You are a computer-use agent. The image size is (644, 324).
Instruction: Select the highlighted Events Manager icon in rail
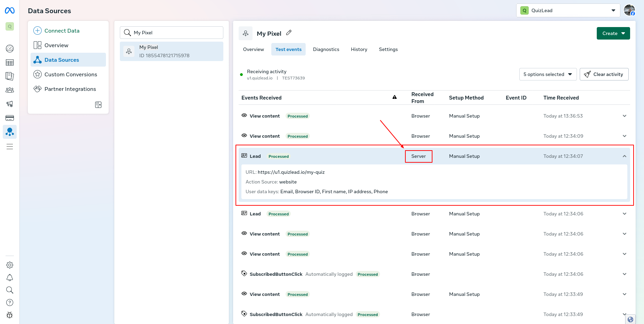pos(10,132)
